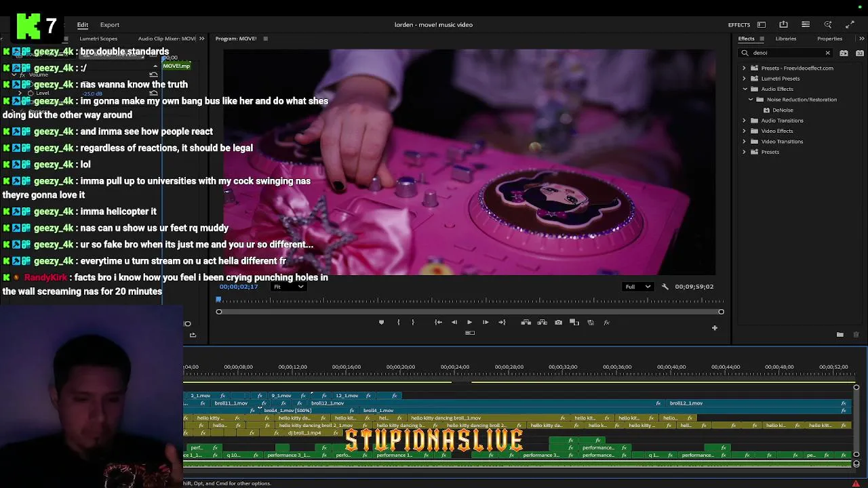Collapse Noise Reduction/Restoration folder
The height and width of the screenshot is (488, 868).
[x=751, y=100]
